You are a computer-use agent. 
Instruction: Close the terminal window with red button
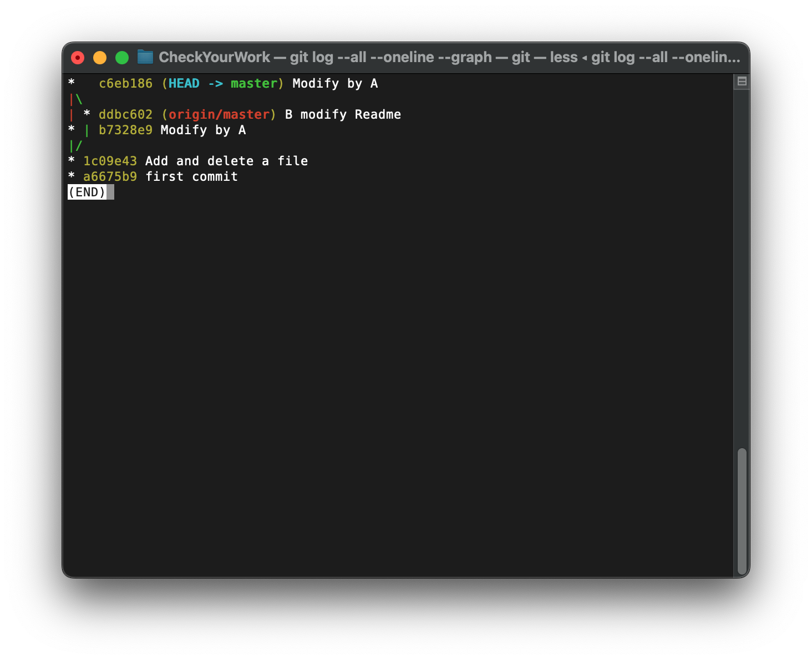pyautogui.click(x=78, y=58)
